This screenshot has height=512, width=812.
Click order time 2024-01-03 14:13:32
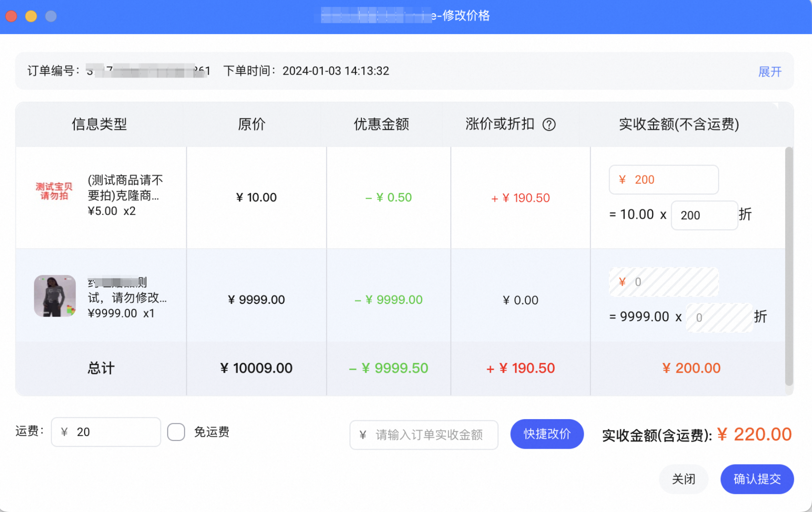click(x=336, y=71)
